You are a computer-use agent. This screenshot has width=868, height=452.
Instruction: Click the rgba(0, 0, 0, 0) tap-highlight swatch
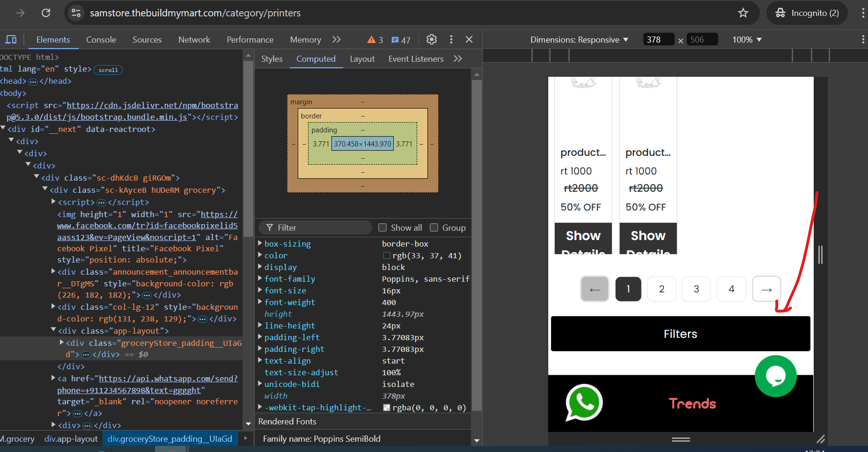tap(387, 408)
